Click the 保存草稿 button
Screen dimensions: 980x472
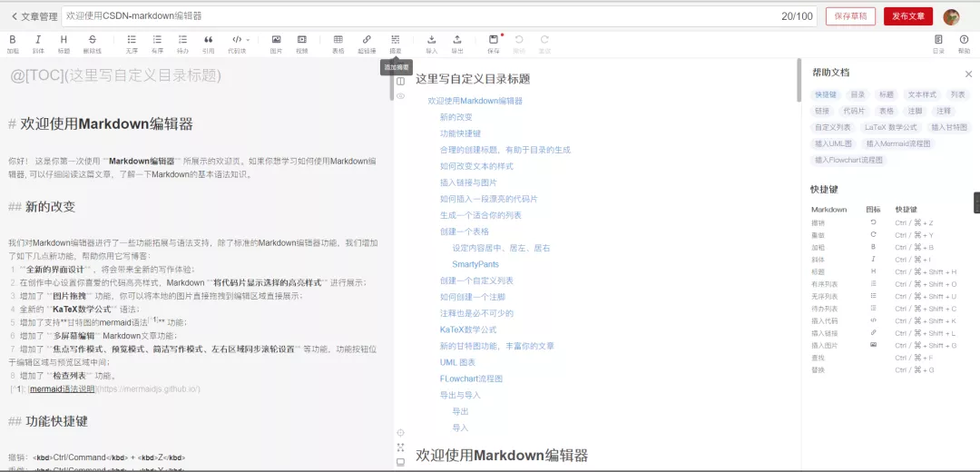[850, 16]
